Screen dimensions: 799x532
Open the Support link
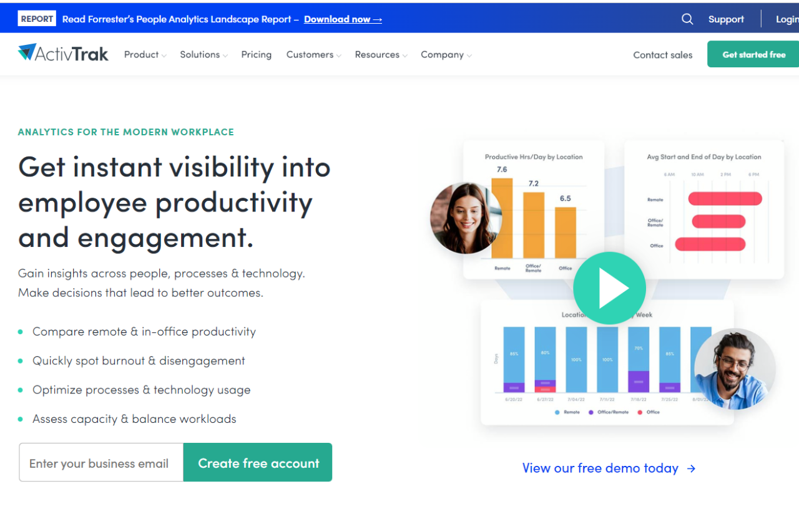[x=726, y=19]
